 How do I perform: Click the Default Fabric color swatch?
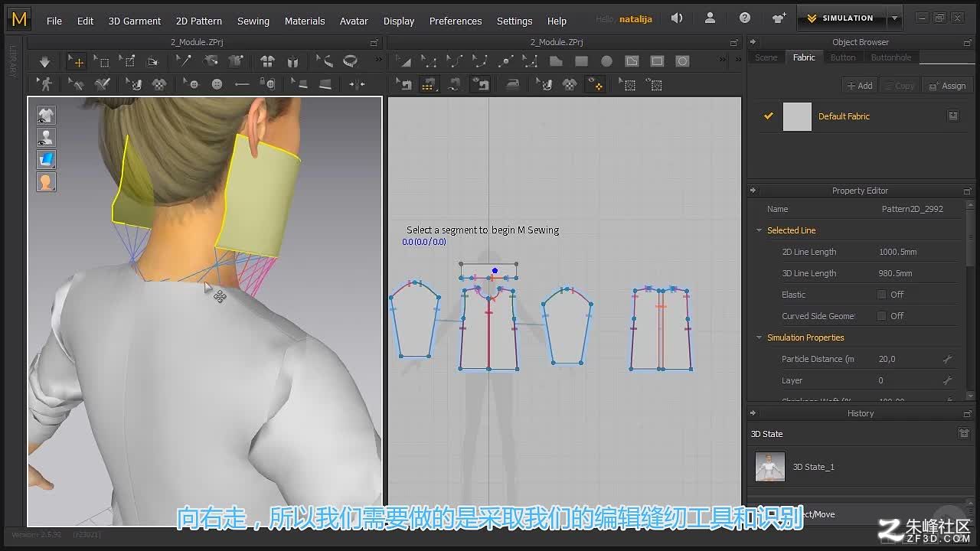(x=797, y=116)
